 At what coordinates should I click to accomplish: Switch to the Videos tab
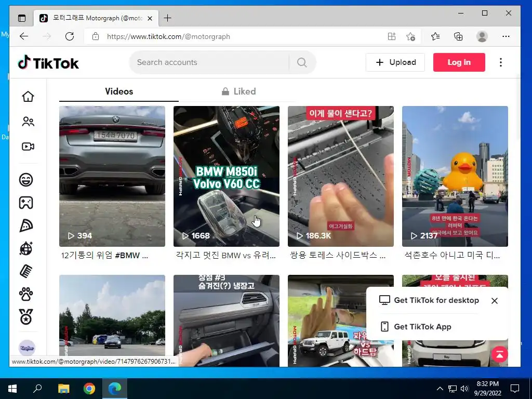[x=119, y=91]
